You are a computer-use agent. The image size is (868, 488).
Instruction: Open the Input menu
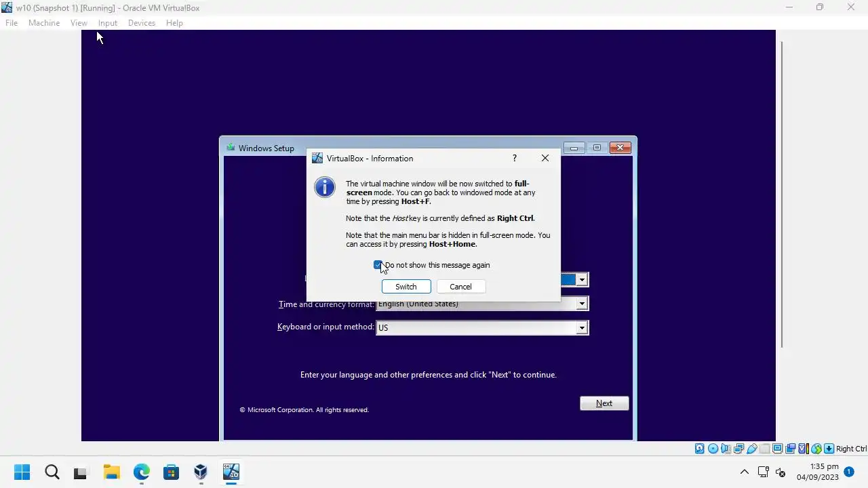click(x=107, y=23)
